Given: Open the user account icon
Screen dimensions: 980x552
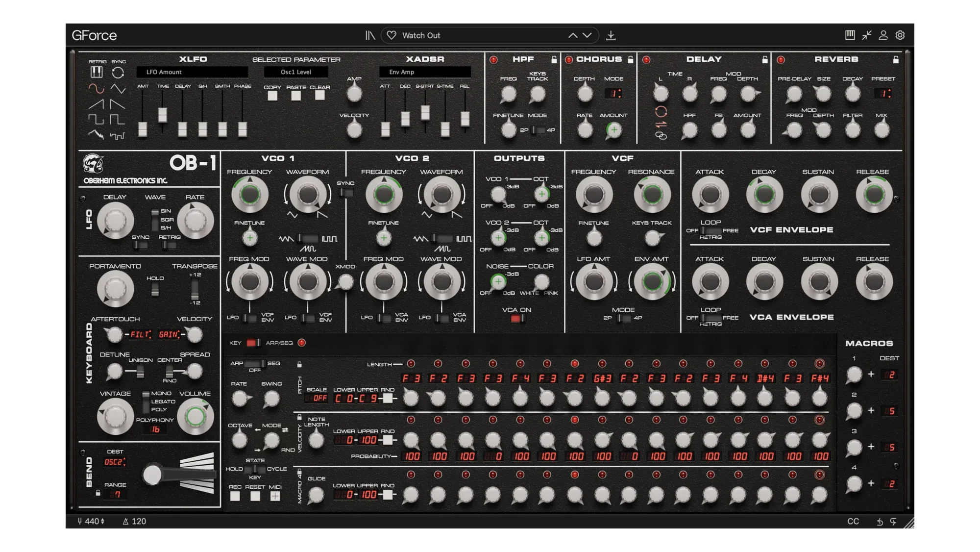Looking at the screenshot, I should tap(883, 35).
